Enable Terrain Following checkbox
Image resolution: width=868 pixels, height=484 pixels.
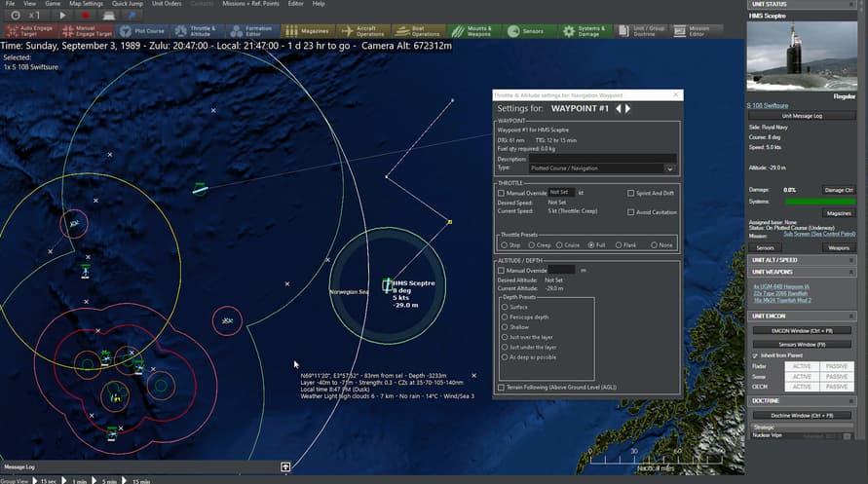click(501, 388)
